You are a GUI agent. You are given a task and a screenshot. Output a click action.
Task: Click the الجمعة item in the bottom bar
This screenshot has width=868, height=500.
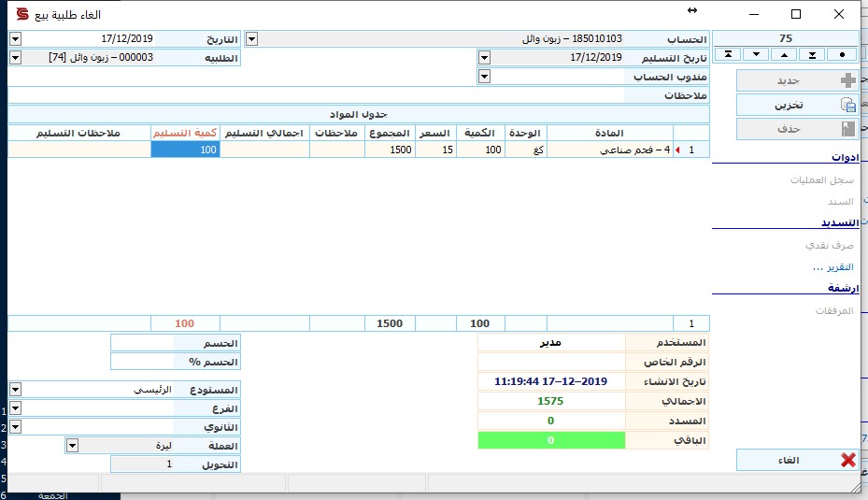(x=53, y=495)
